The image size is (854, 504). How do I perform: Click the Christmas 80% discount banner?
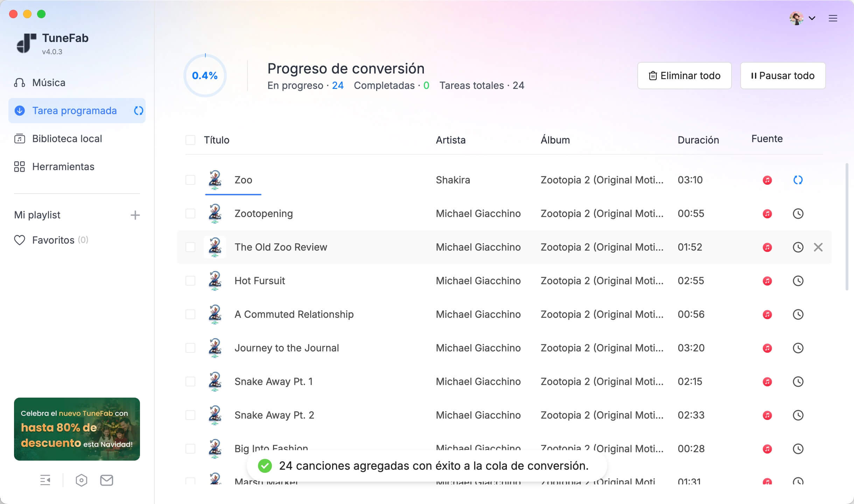coord(77,429)
